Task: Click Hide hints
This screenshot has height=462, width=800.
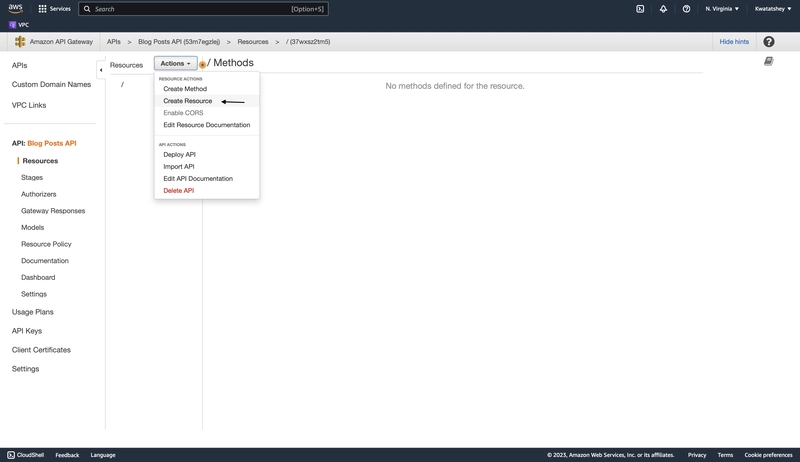Action: (x=734, y=42)
